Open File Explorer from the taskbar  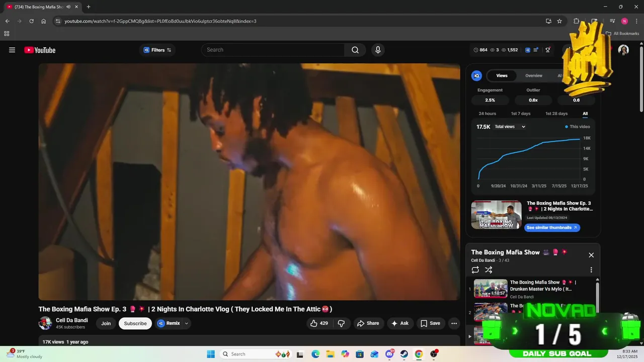(330, 354)
